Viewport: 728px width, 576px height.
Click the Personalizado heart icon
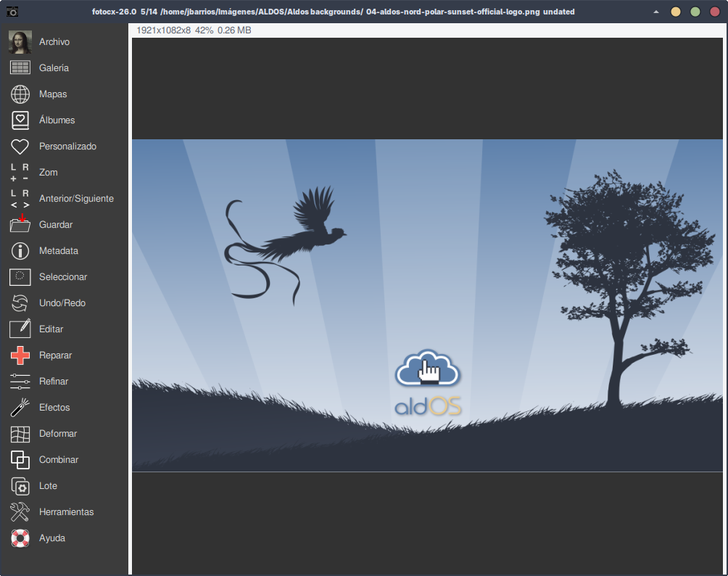click(x=20, y=147)
